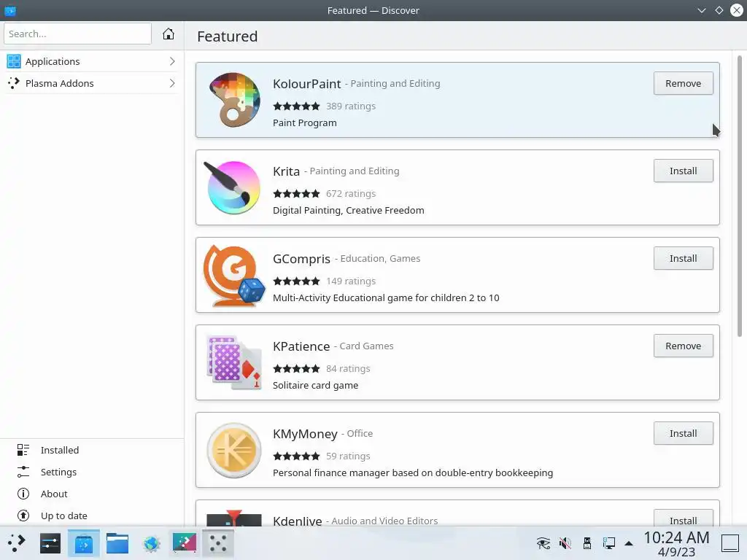Expand the Plasma Addons chevron
747x560 pixels.
pyautogui.click(x=172, y=83)
